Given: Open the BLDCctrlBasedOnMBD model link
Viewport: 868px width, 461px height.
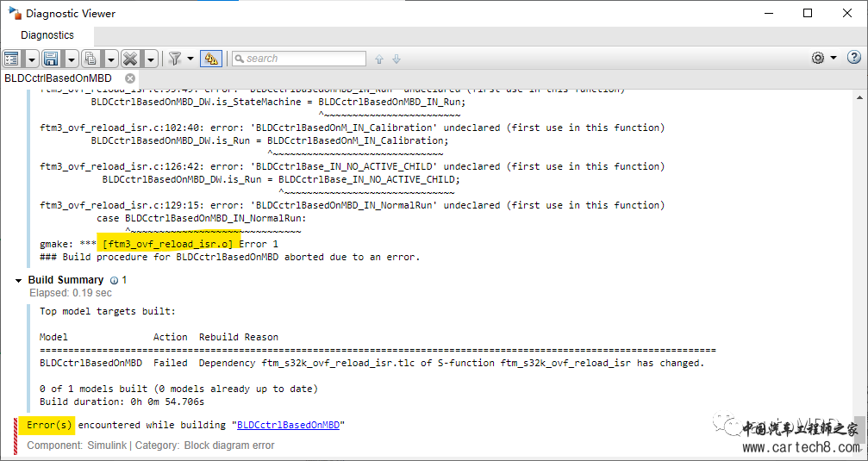Looking at the screenshot, I should click(289, 425).
